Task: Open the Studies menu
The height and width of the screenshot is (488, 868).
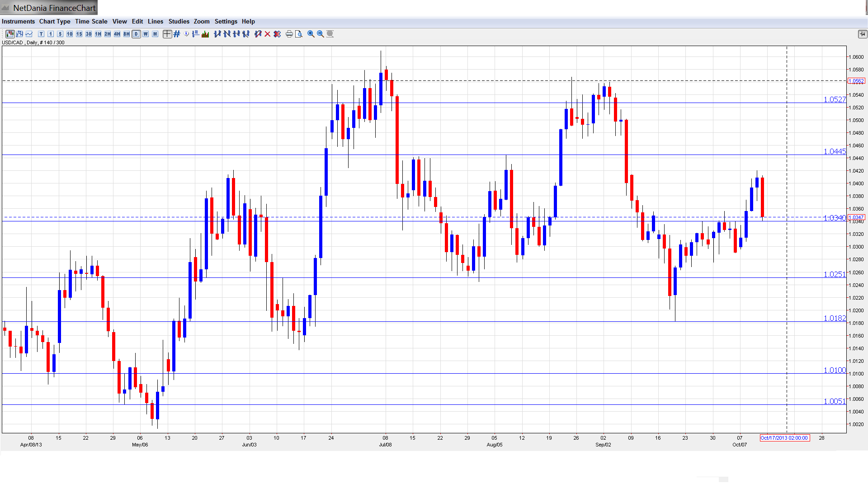Action: tap(179, 21)
